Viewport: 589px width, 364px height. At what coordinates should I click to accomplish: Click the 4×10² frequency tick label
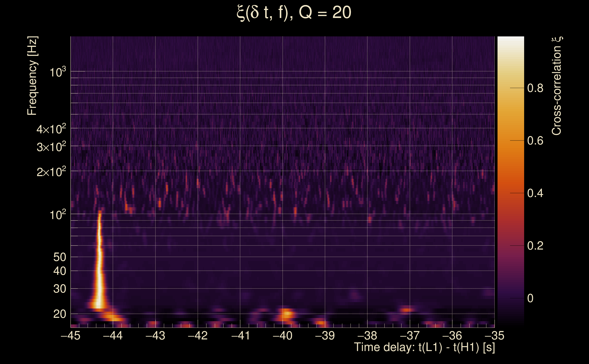[x=51, y=129]
